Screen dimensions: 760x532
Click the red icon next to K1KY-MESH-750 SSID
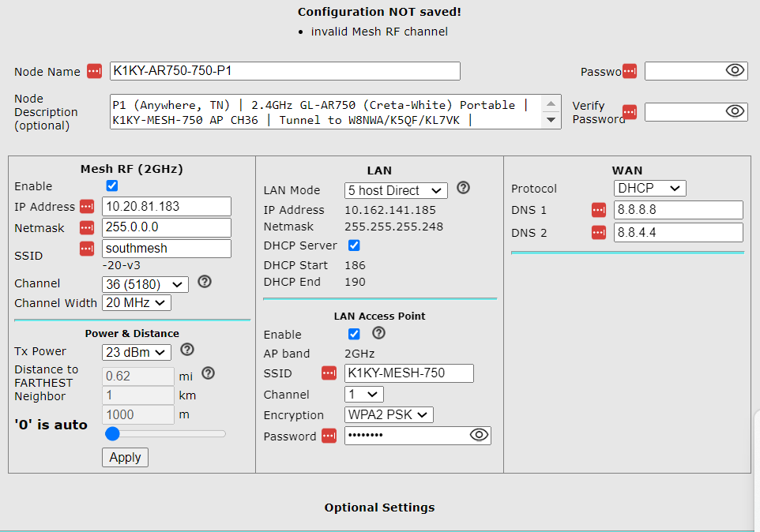[329, 373]
